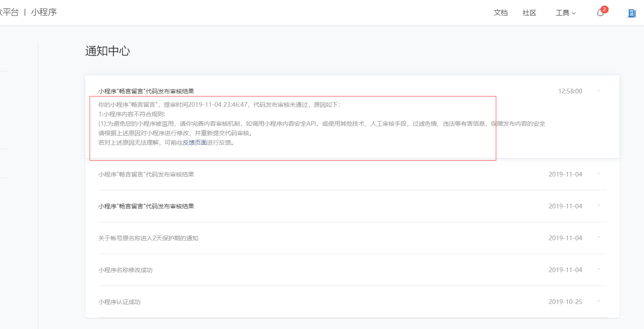Screen dimensions: 644x329
Task: Click the title of the expanded 12:58:00 notification
Action: click(x=146, y=91)
